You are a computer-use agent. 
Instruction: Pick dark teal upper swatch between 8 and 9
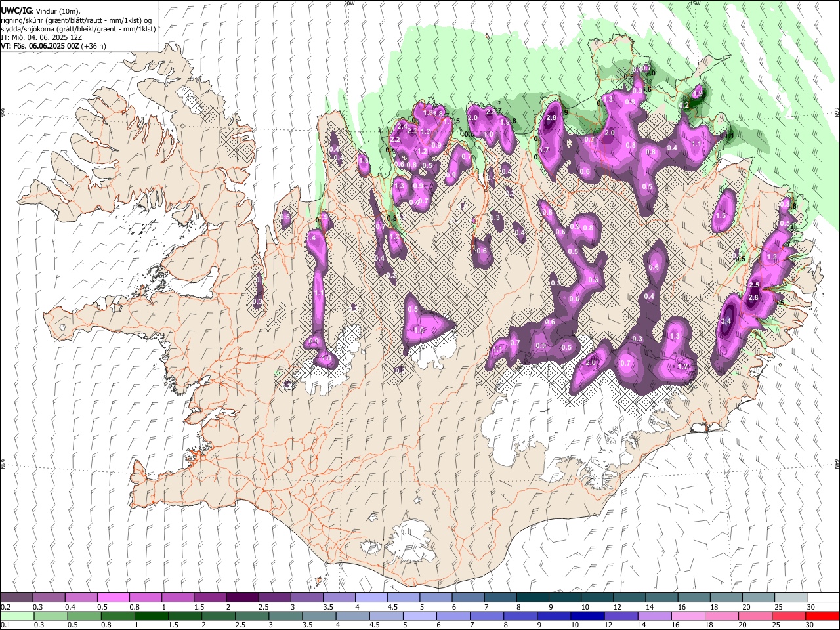pyautogui.click(x=533, y=597)
